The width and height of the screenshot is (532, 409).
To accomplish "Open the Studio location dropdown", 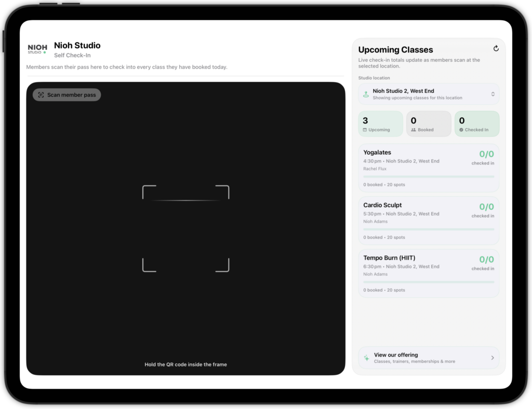I will tap(428, 94).
